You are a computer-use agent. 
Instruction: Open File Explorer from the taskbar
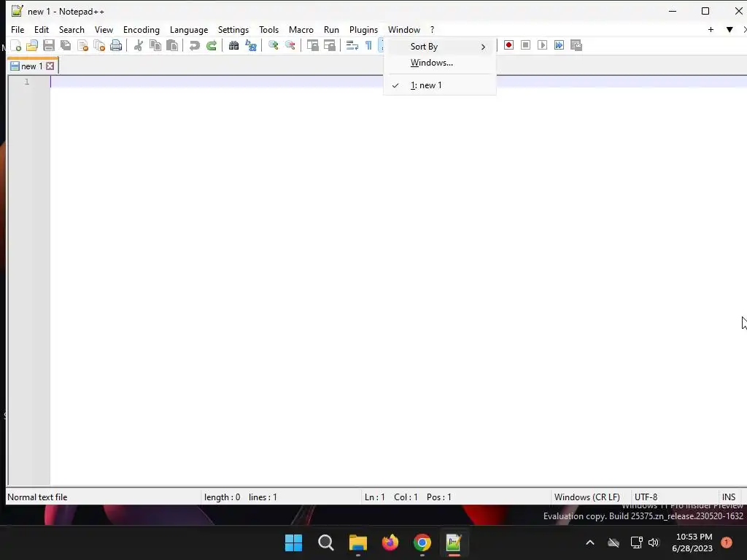click(x=357, y=542)
